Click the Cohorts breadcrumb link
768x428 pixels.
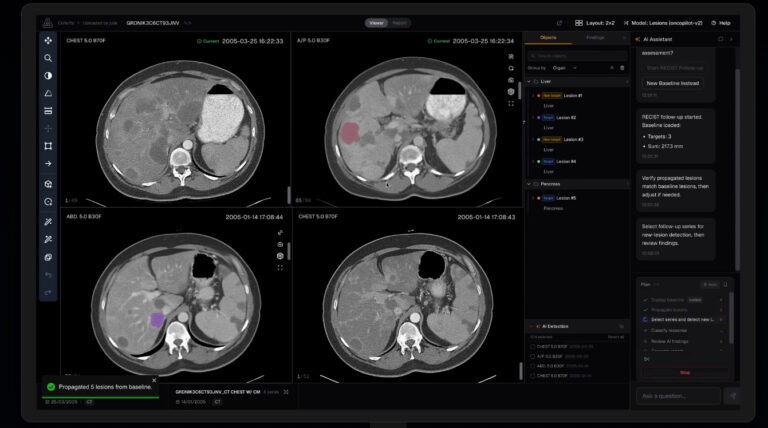[x=66, y=23]
